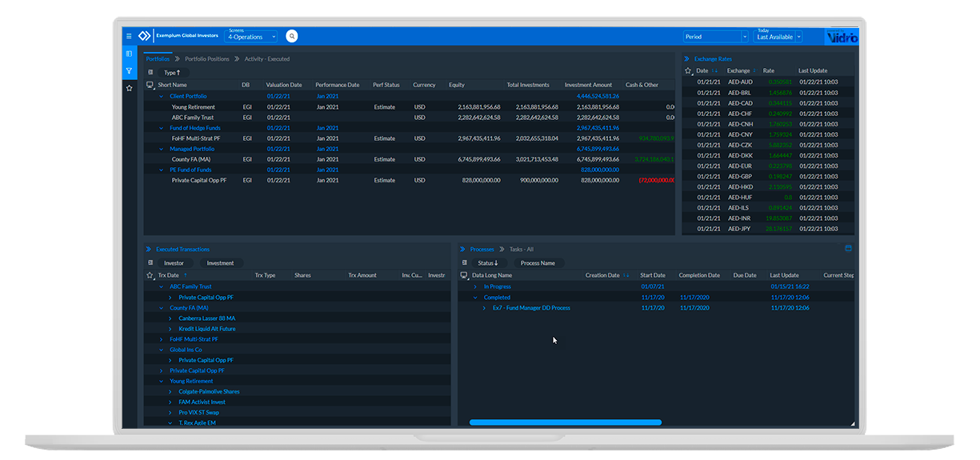
Task: Expand Canberra Lasser 88 MA row
Action: 170,318
